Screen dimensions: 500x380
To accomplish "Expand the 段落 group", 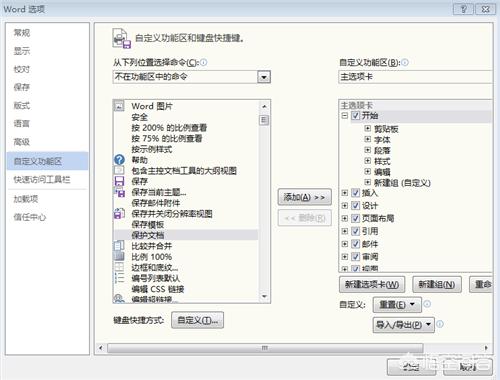I will (367, 150).
